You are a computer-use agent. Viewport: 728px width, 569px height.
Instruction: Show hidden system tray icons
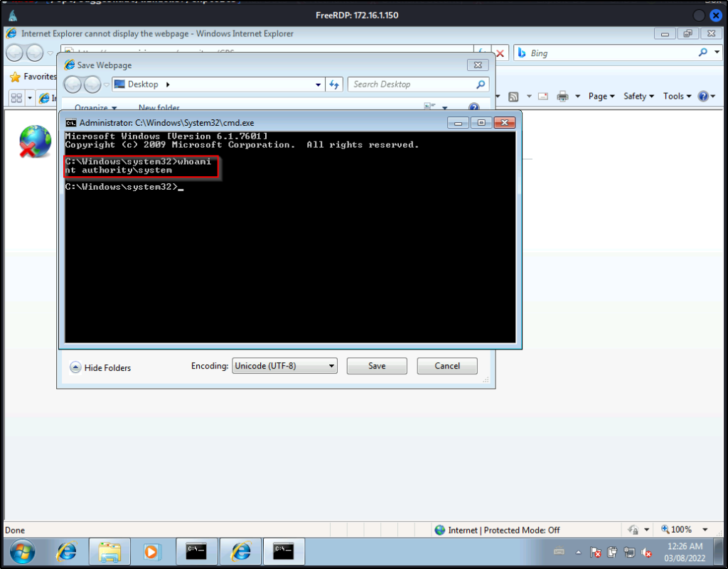[x=579, y=552]
